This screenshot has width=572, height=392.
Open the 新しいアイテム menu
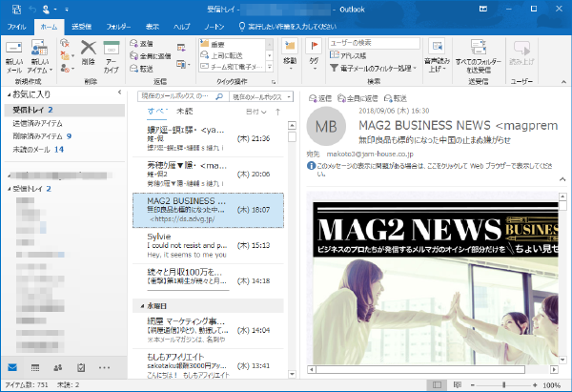39,57
